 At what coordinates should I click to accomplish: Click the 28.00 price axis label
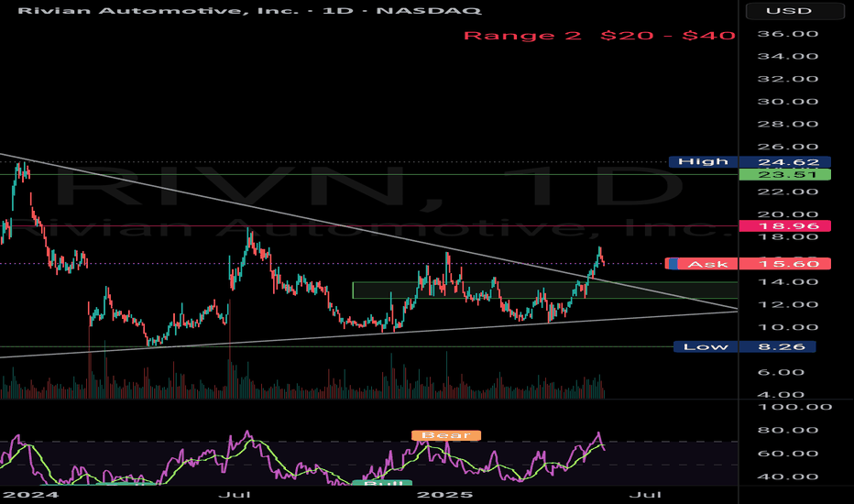click(788, 124)
